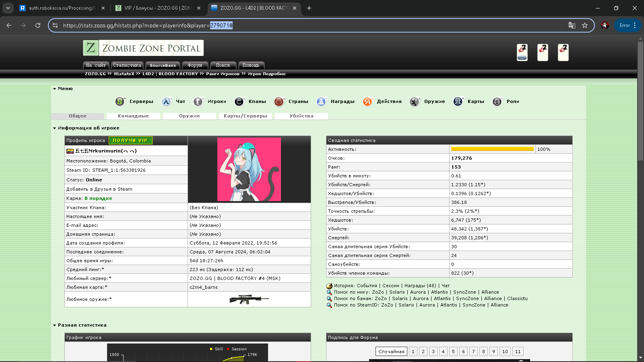
Task: Open the На сайт menu item
Action: point(96,65)
